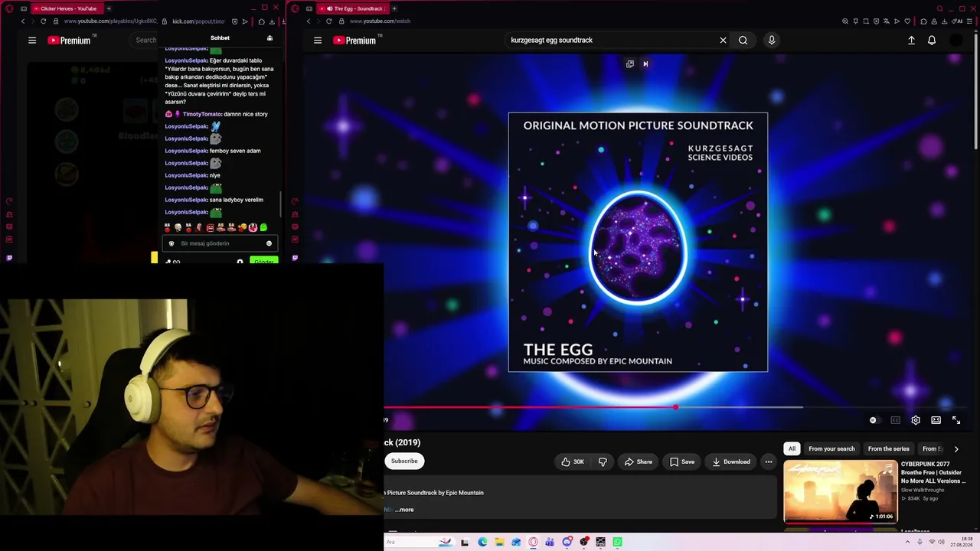Open the taskbar volume control
980x551 pixels.
(x=941, y=542)
